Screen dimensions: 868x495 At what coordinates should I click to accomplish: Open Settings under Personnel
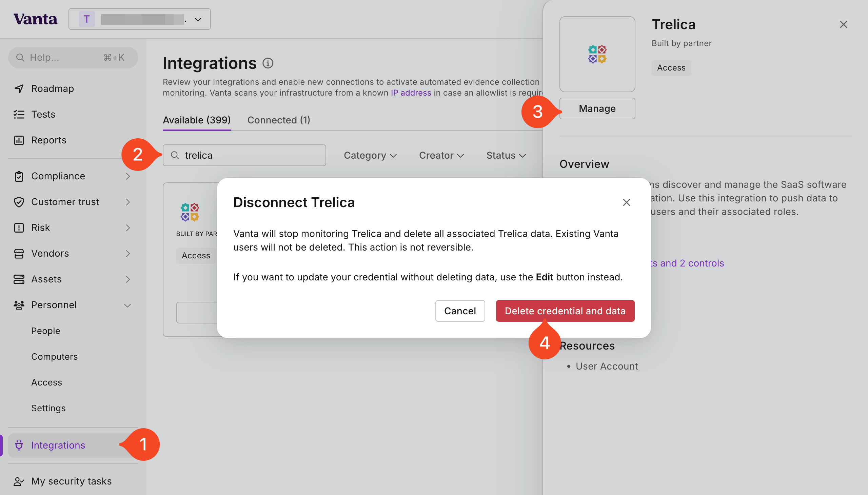(48, 408)
